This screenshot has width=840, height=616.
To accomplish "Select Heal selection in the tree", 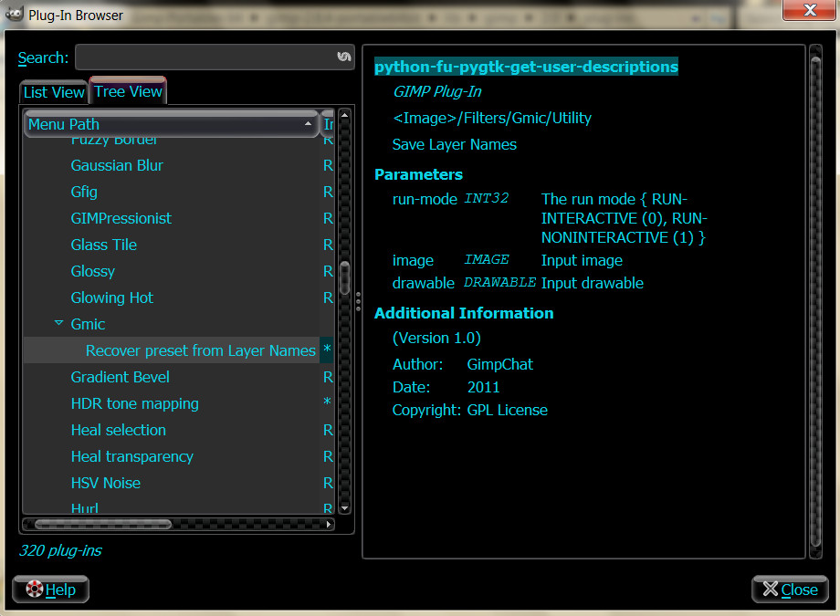I will point(119,430).
